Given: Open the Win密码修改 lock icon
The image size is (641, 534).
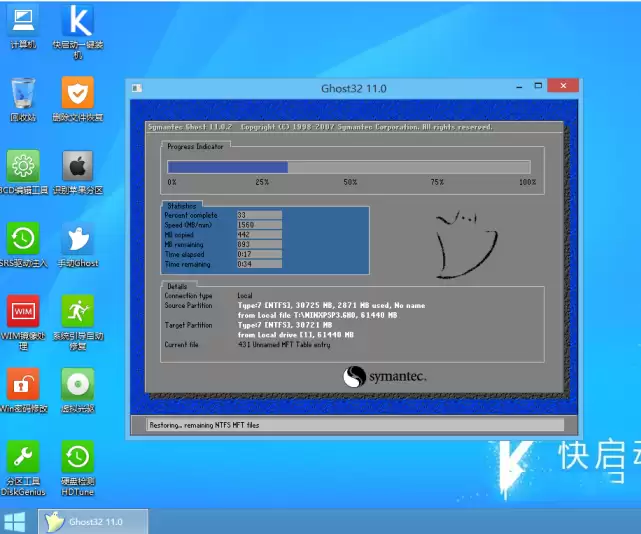Looking at the screenshot, I should [23, 390].
